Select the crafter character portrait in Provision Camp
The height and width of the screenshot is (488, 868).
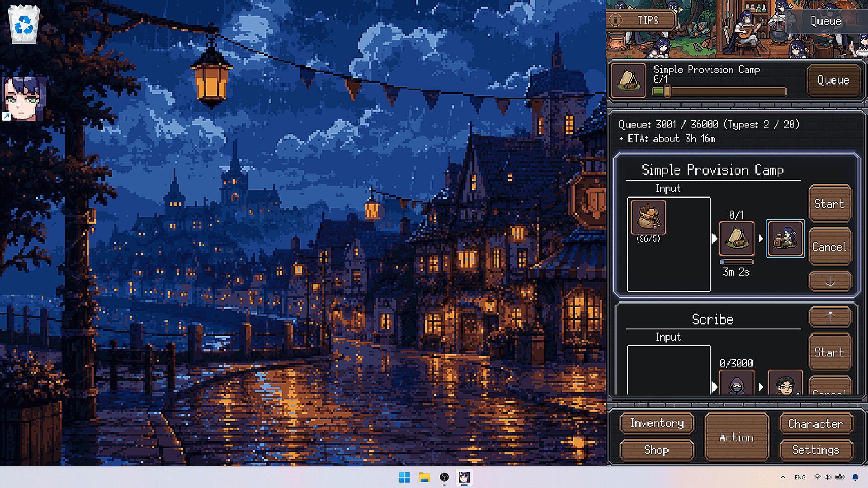[x=785, y=238]
